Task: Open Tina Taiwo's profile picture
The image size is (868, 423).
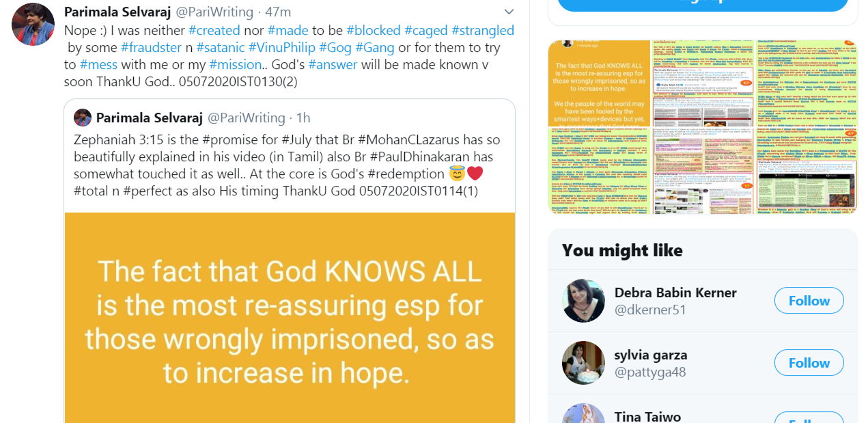Action: (583, 413)
